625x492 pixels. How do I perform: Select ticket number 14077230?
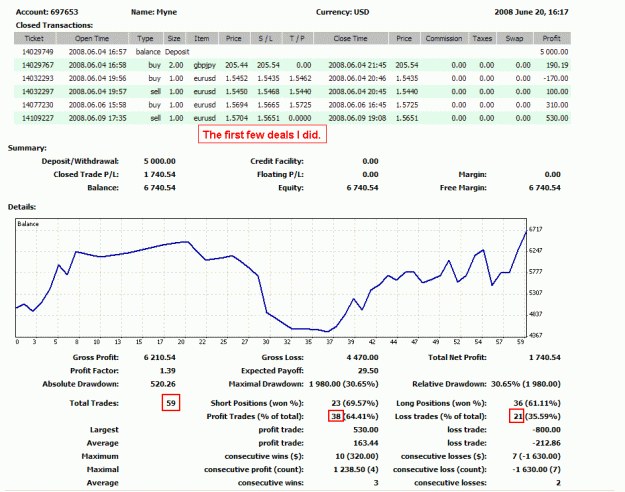(x=37, y=105)
